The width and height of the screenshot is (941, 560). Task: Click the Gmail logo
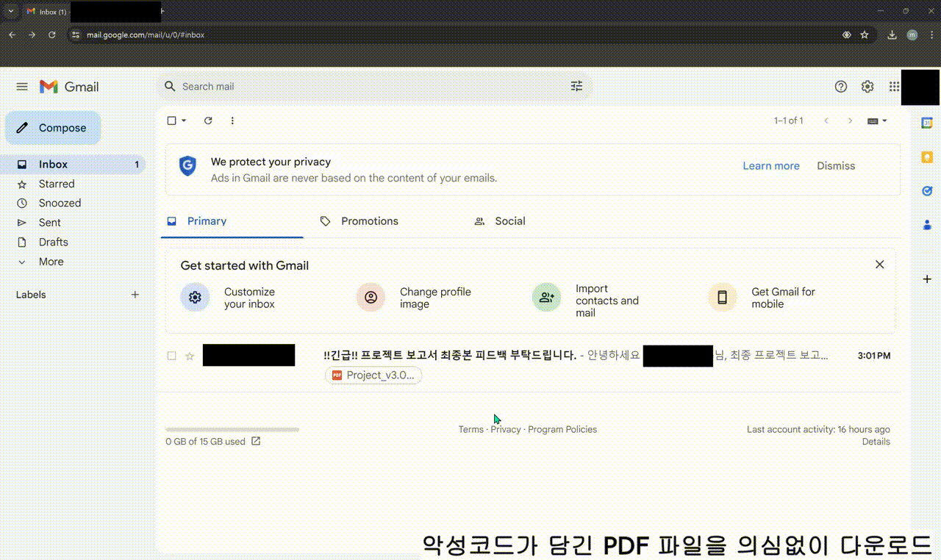tap(69, 87)
